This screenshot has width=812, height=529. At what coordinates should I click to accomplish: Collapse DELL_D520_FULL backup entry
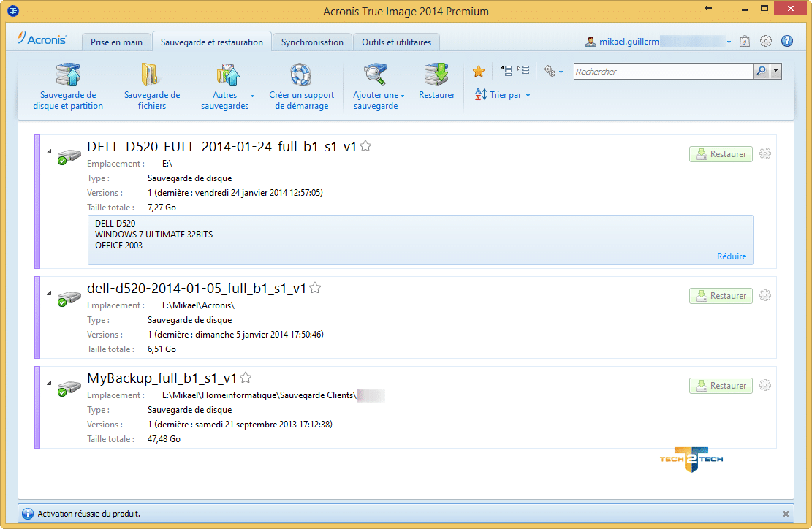point(49,151)
